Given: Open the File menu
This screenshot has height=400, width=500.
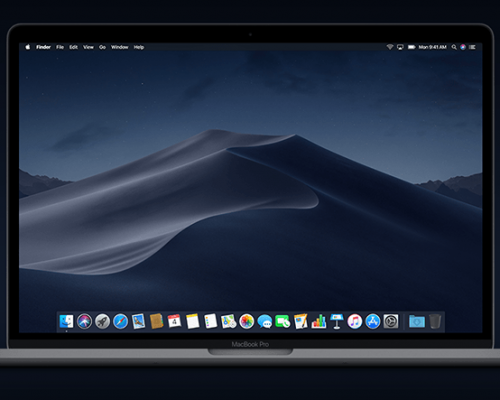Looking at the screenshot, I should [x=60, y=47].
